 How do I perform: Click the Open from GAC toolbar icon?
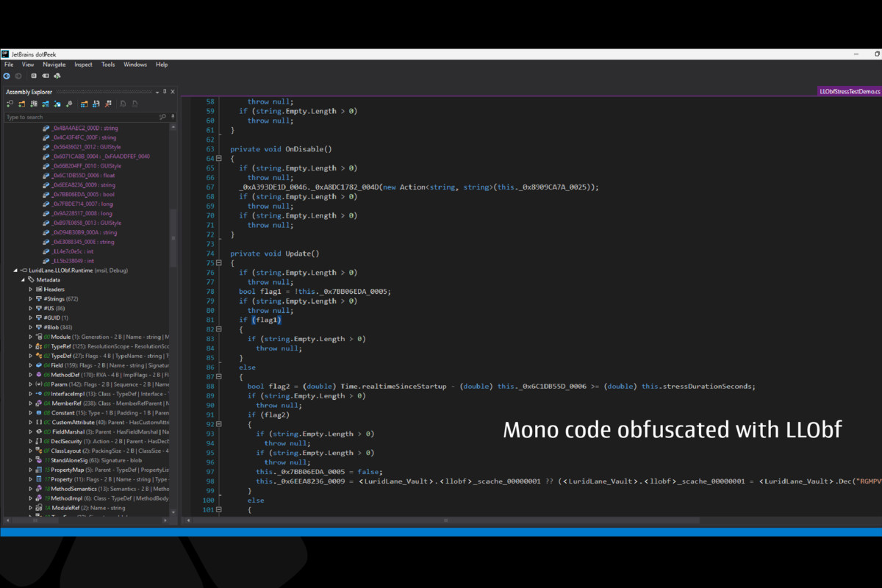click(x=34, y=104)
